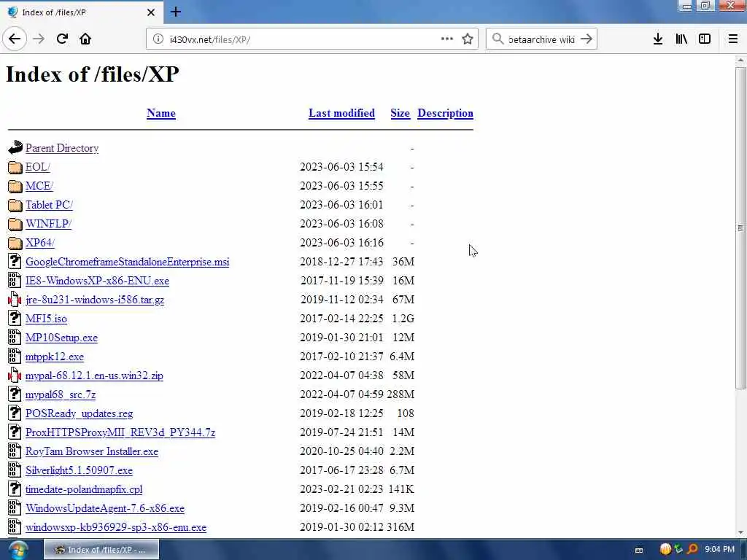
Task: Click the scrollbar down arrow
Action: [x=740, y=532]
